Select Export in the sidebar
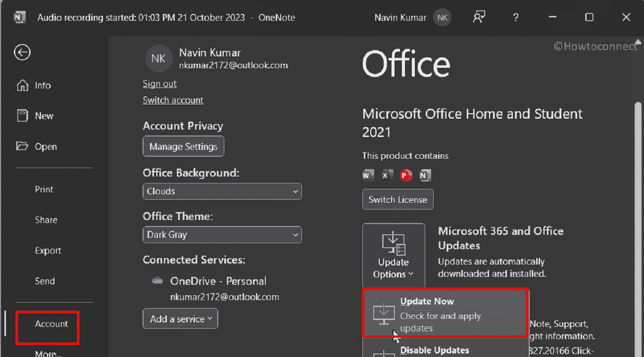Image resolution: width=644 pixels, height=357 pixels. coord(48,251)
